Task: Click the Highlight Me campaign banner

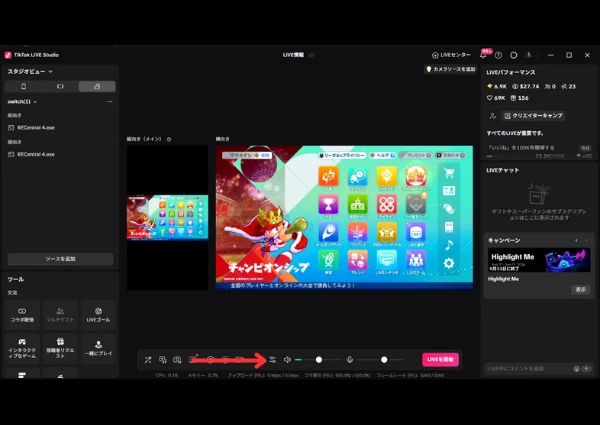Action: coord(539,260)
